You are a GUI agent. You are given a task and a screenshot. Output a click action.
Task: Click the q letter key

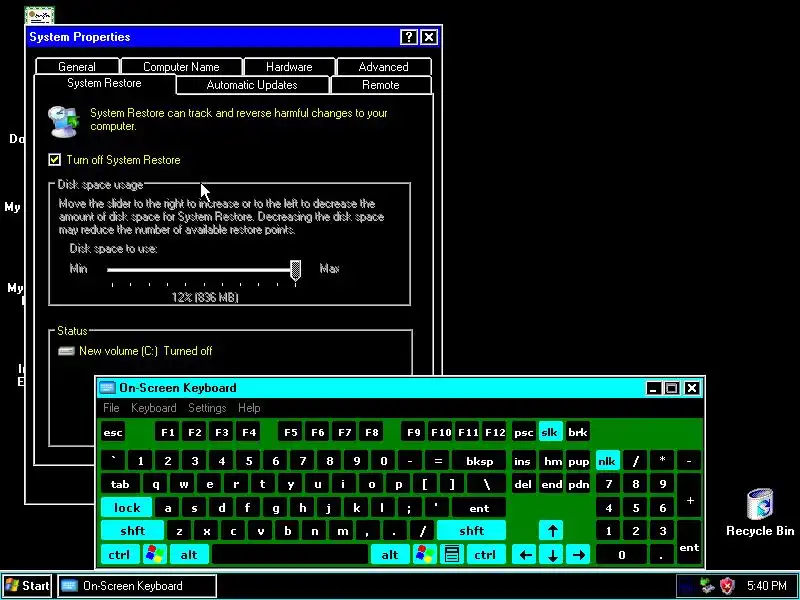(156, 484)
